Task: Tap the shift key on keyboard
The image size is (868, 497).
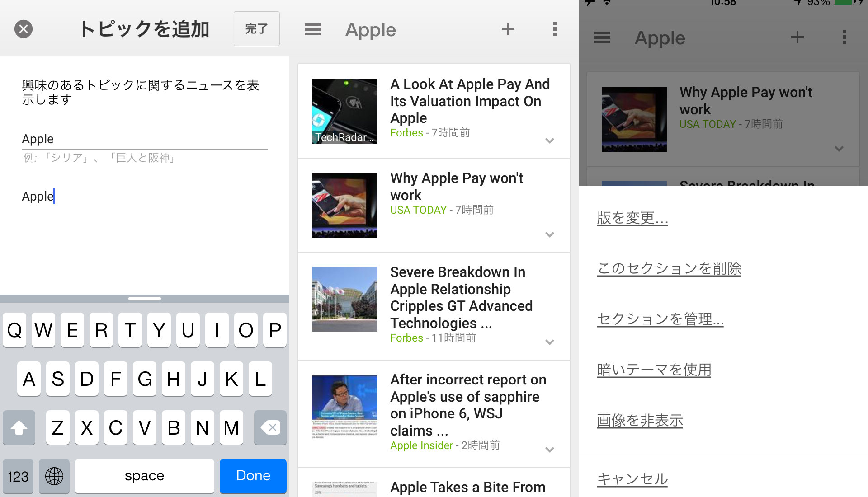Action: pos(19,427)
